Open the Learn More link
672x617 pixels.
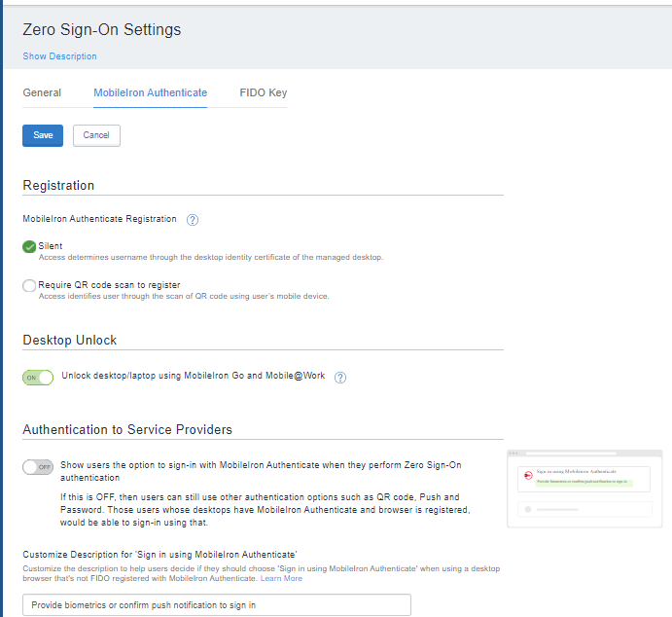point(280,578)
